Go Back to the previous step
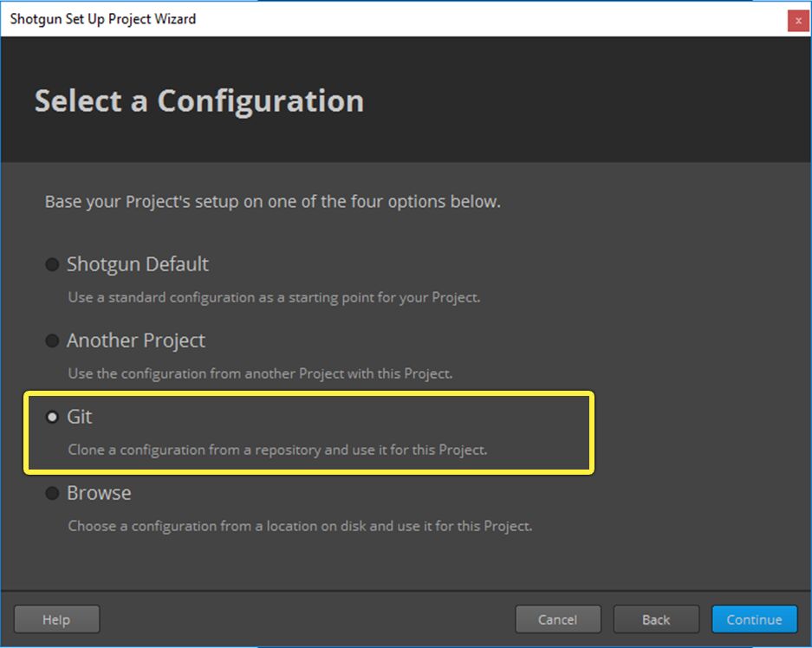This screenshot has height=648, width=812. [656, 619]
